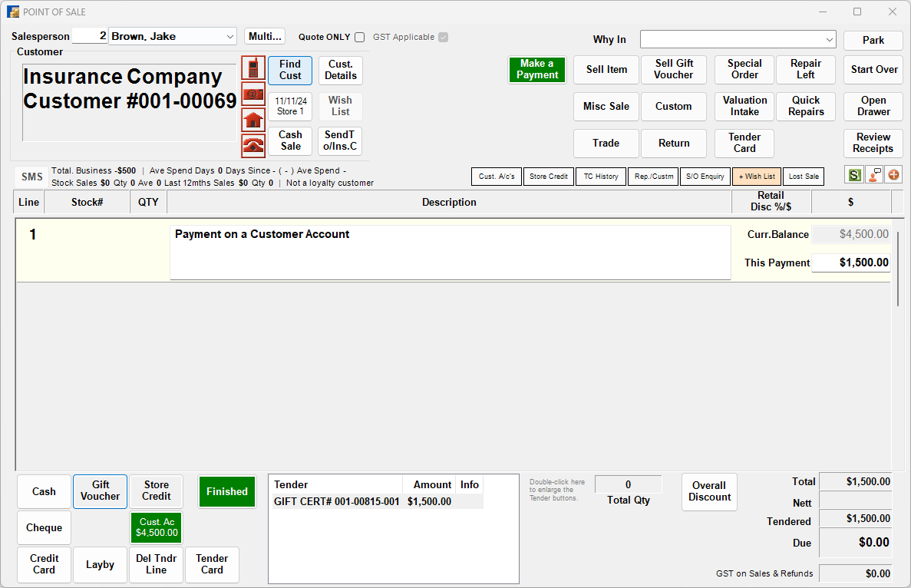
Task: Click the green S messaging icon
Action: pyautogui.click(x=853, y=175)
